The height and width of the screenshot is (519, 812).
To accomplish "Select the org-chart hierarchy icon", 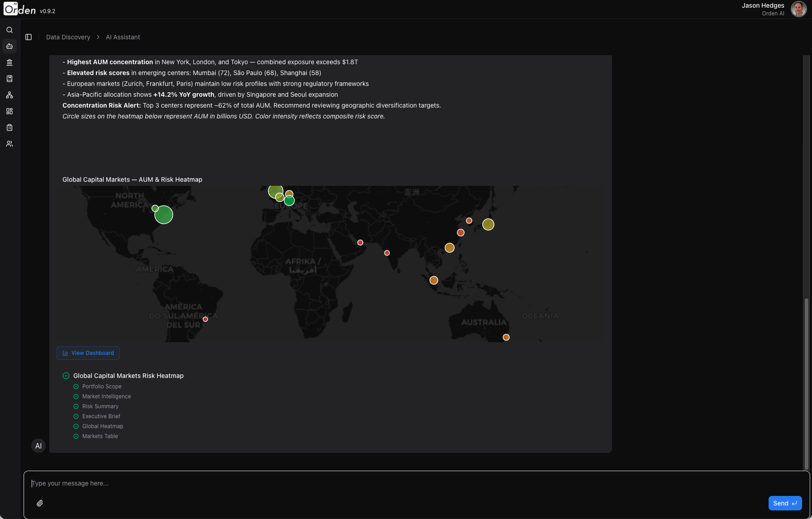I will pos(9,94).
